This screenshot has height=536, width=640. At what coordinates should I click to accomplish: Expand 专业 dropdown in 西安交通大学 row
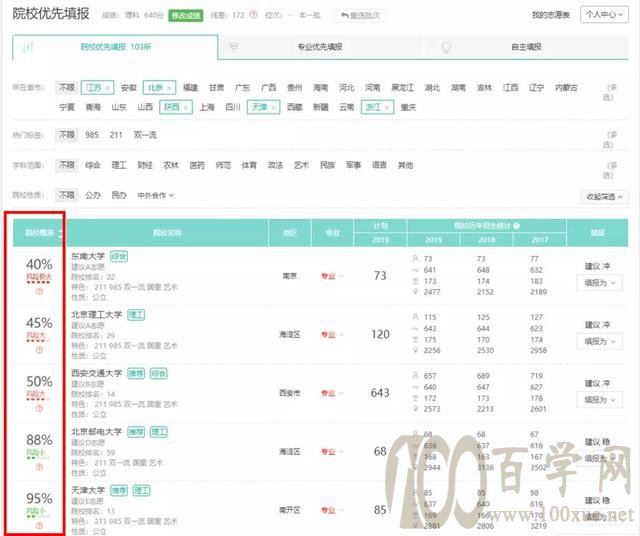pos(332,393)
